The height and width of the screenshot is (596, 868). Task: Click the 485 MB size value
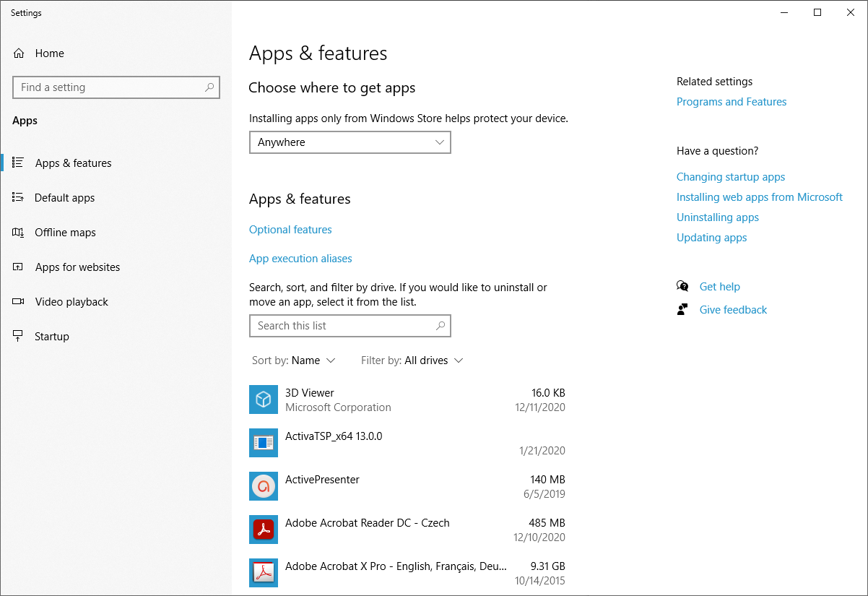click(x=547, y=523)
